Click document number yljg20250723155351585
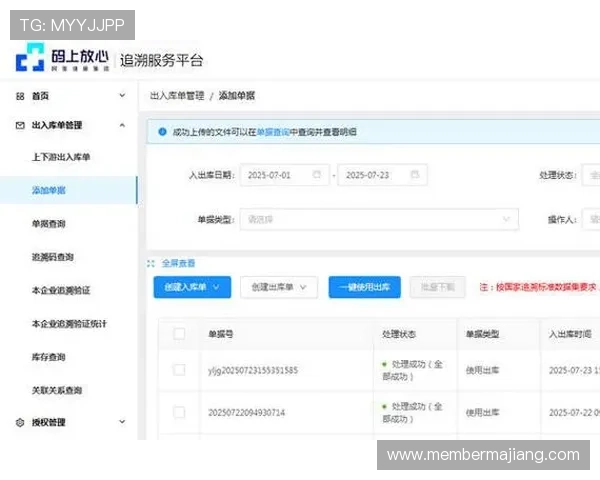This screenshot has height=480, width=600. pos(253,371)
